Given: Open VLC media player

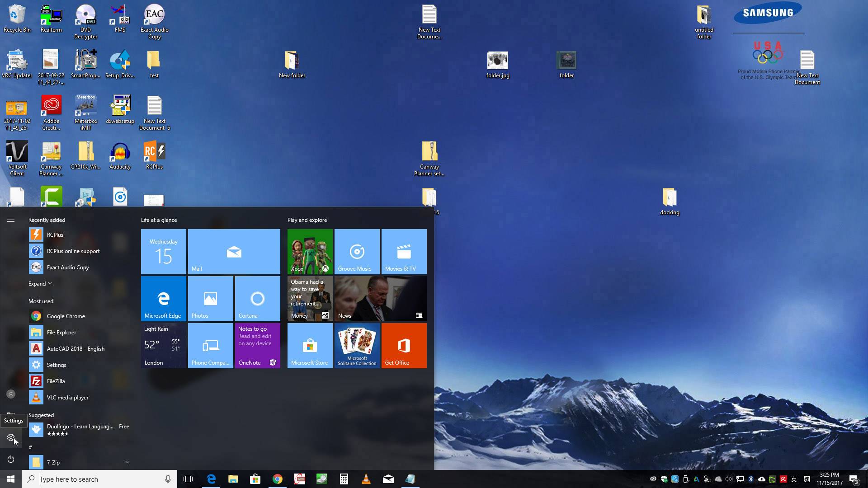Looking at the screenshot, I should [68, 397].
